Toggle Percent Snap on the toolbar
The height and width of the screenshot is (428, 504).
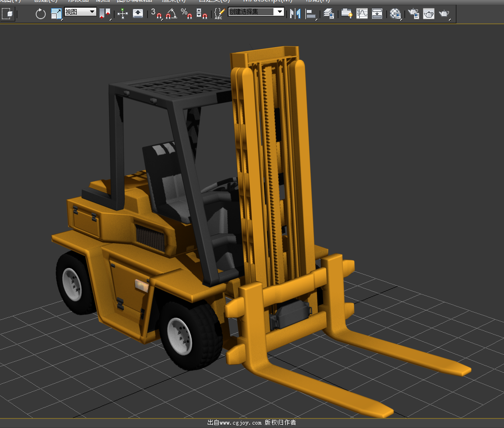pyautogui.click(x=186, y=13)
